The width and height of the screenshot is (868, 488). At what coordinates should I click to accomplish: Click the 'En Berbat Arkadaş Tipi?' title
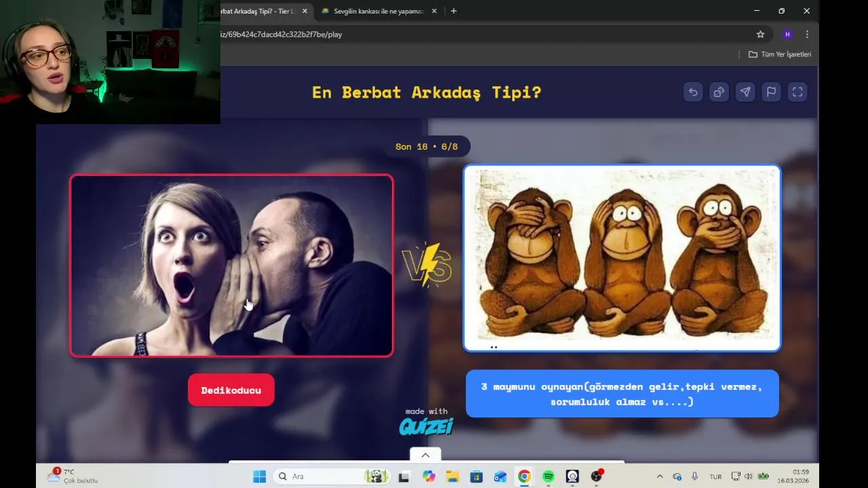(x=427, y=92)
